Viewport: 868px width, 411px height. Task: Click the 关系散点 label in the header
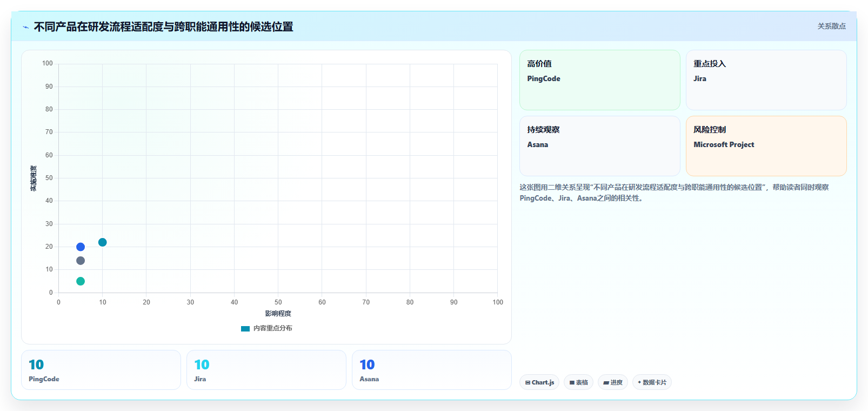[x=831, y=26]
